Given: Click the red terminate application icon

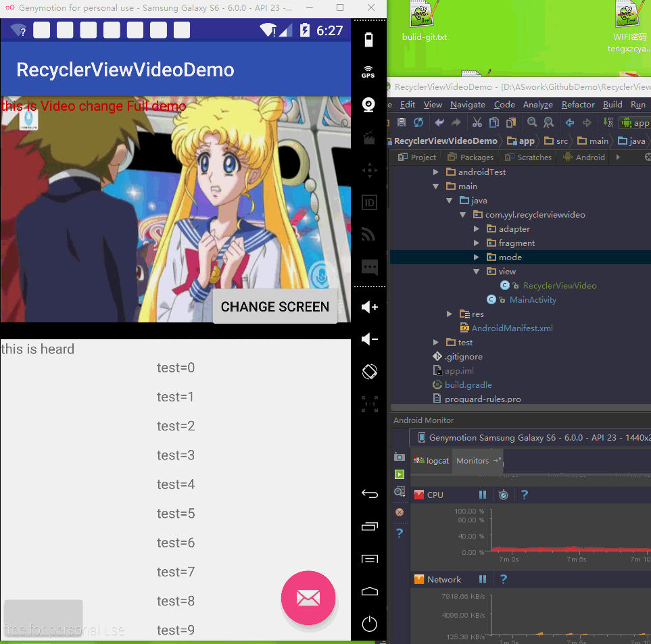Looking at the screenshot, I should click(x=400, y=512).
